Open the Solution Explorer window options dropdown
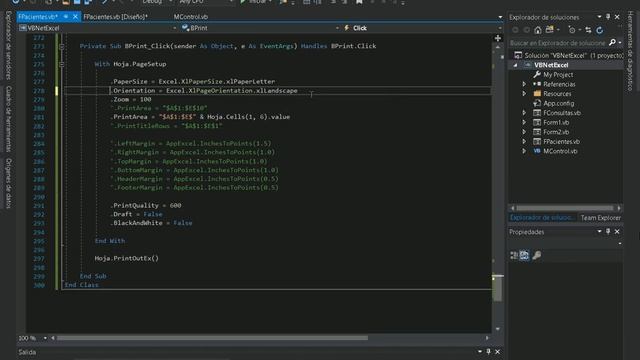 (599, 17)
